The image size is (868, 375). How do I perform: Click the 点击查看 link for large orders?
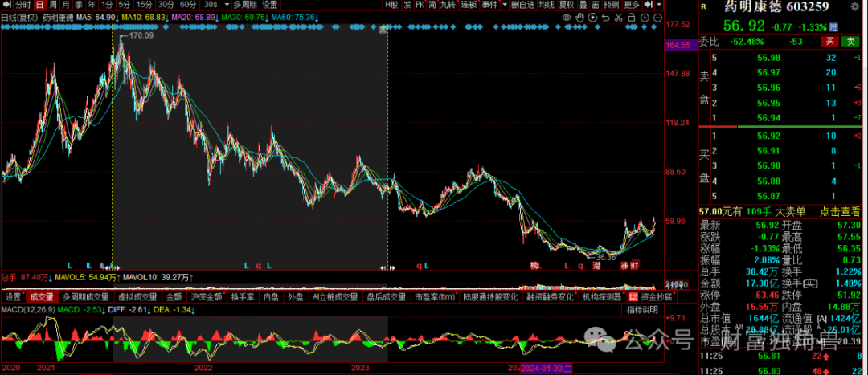click(x=841, y=210)
